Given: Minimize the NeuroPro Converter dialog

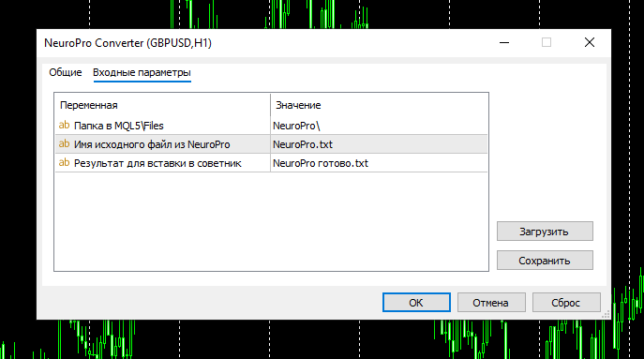Looking at the screenshot, I should click(504, 43).
